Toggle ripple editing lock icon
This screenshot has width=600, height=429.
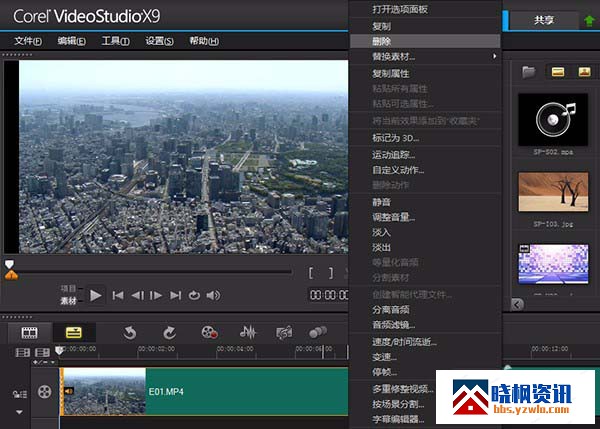click(20, 394)
